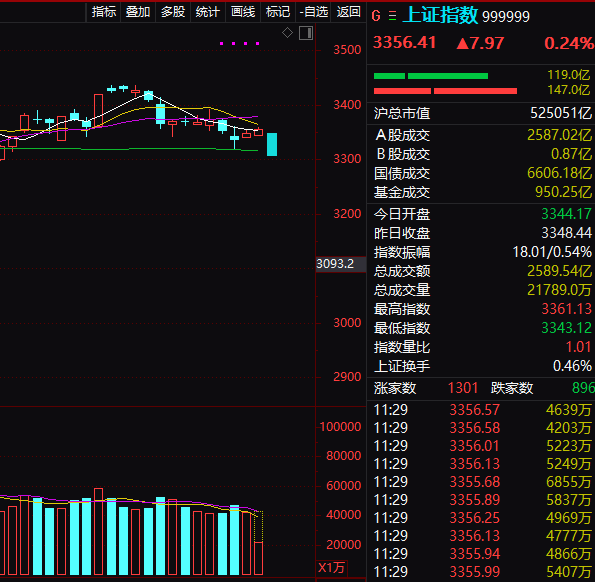Click the 上证指数 title
595x582 pixels.
pos(440,15)
